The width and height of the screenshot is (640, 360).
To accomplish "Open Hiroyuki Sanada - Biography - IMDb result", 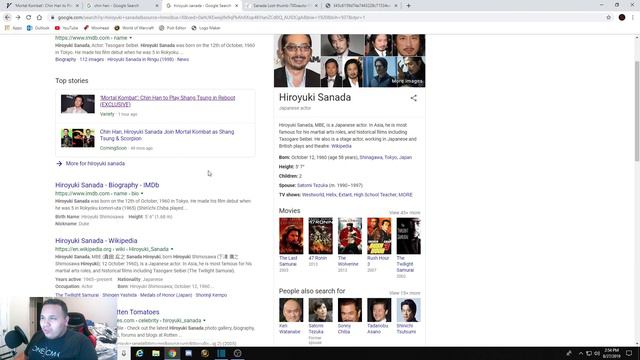I will 107,185.
